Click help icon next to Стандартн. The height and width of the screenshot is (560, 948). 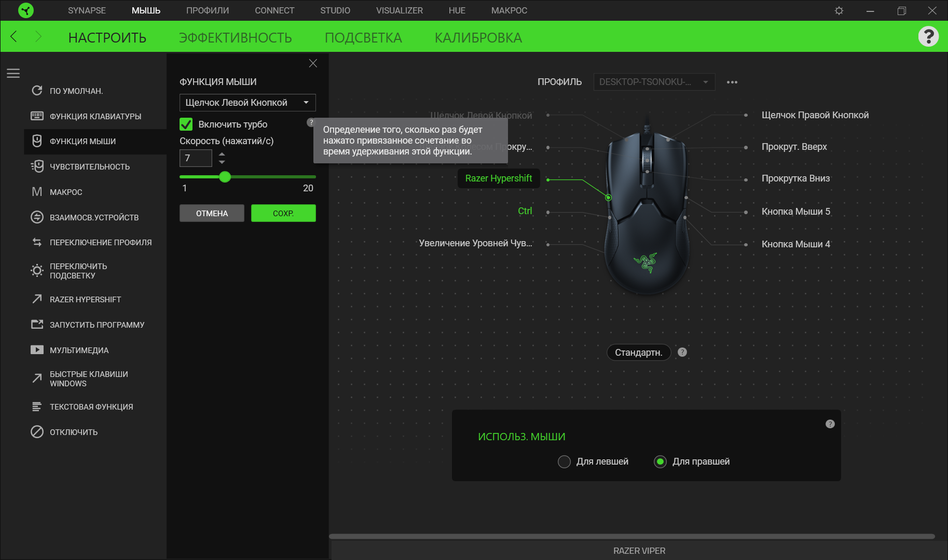pos(682,352)
